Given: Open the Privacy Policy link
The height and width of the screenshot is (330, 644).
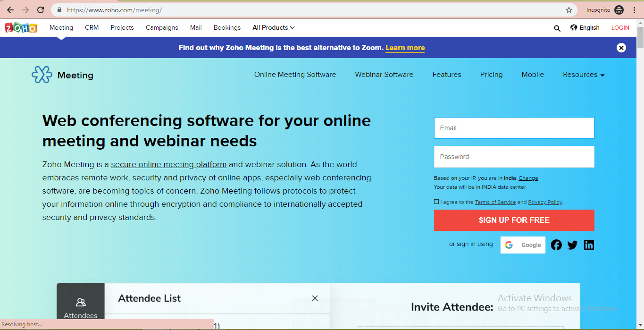Looking at the screenshot, I should point(545,202).
